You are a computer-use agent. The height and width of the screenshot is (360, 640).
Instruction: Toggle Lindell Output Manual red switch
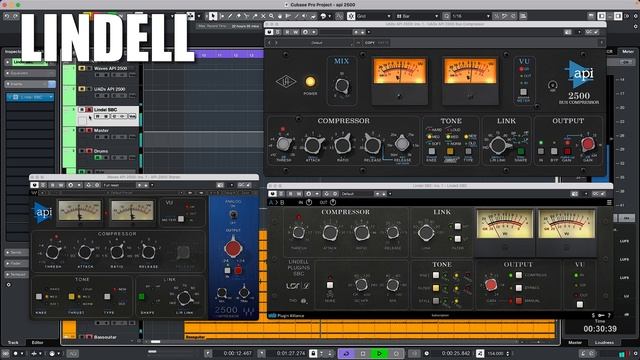click(518, 301)
